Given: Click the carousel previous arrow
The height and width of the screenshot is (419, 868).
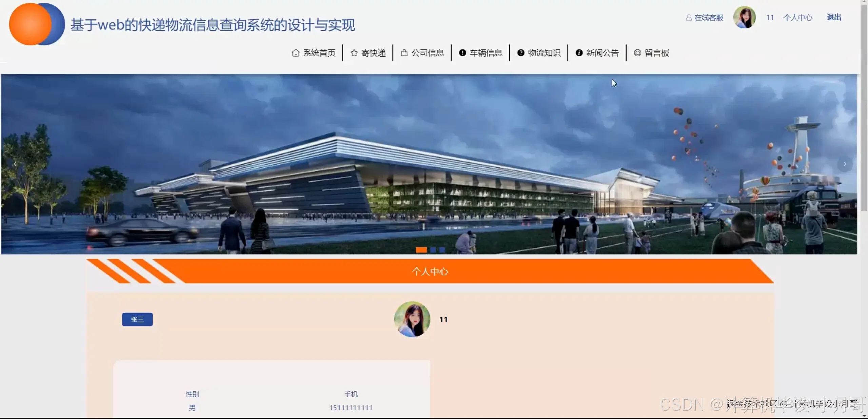Looking at the screenshot, I should tap(16, 164).
